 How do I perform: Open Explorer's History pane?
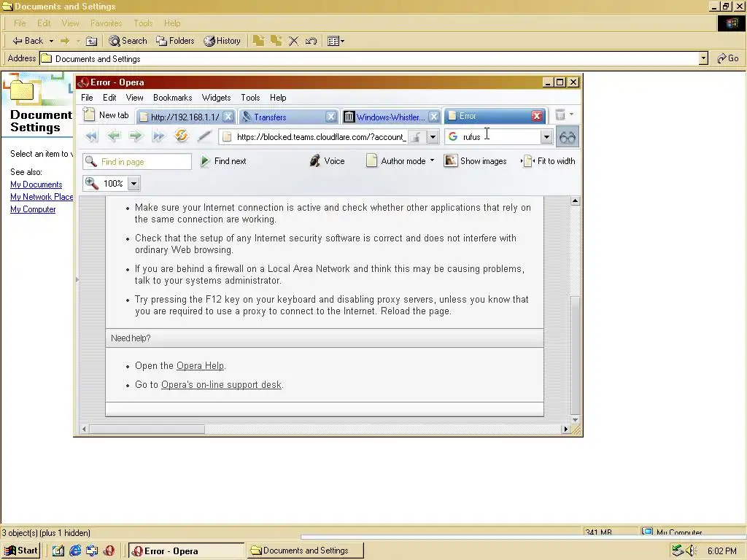coord(222,41)
